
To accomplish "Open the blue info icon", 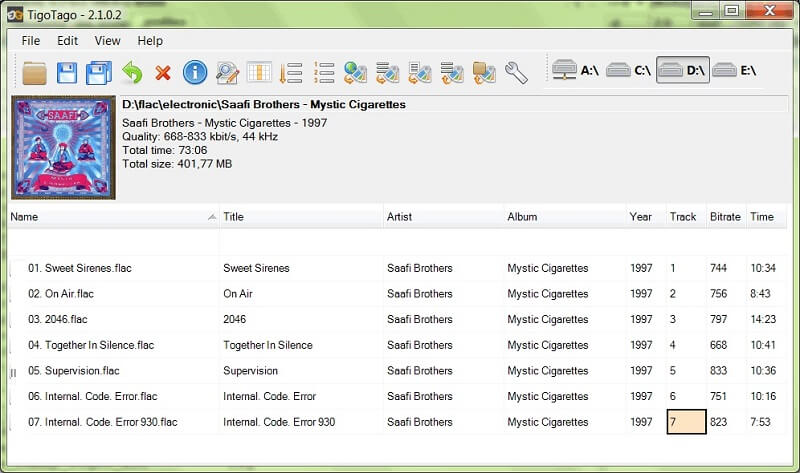I will (x=195, y=72).
